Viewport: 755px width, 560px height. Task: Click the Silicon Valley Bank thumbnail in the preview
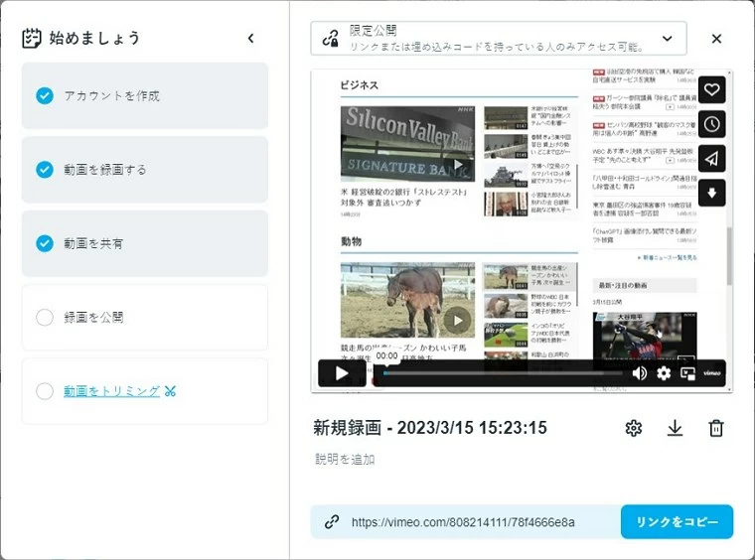click(407, 144)
